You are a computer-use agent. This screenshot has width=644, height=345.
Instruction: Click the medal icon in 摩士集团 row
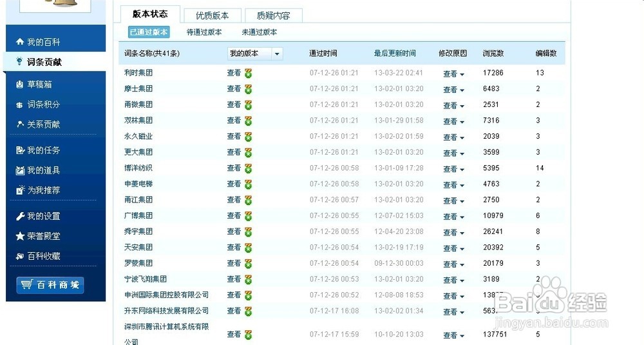click(248, 89)
